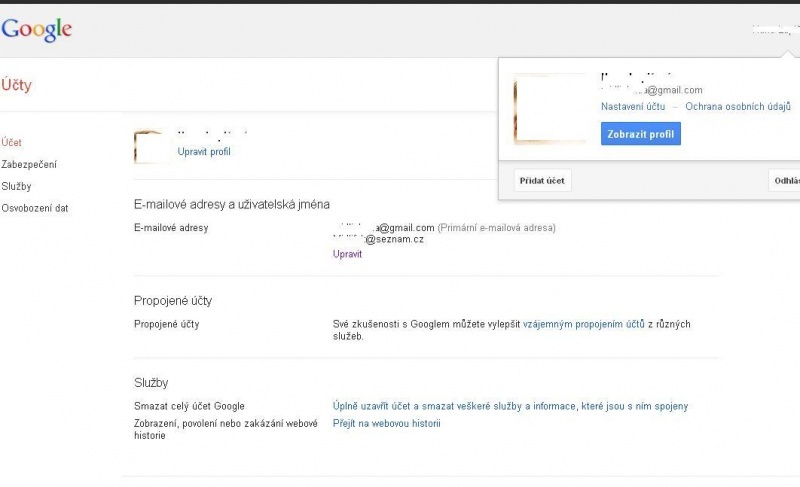Open Nastavení účtu in the popup
This screenshot has height=487, width=800.
coord(633,106)
